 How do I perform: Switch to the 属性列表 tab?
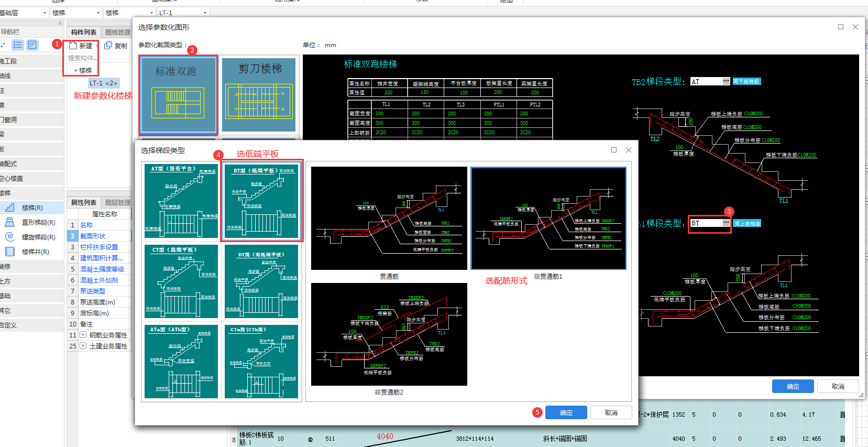coord(84,202)
